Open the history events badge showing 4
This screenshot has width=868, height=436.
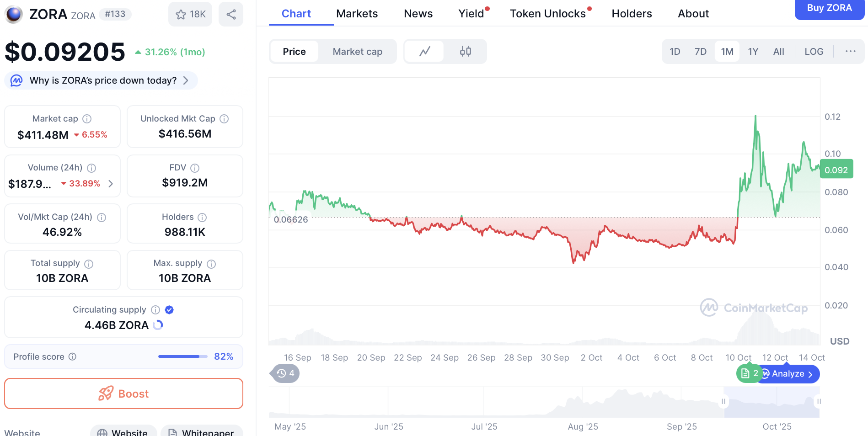pyautogui.click(x=285, y=373)
